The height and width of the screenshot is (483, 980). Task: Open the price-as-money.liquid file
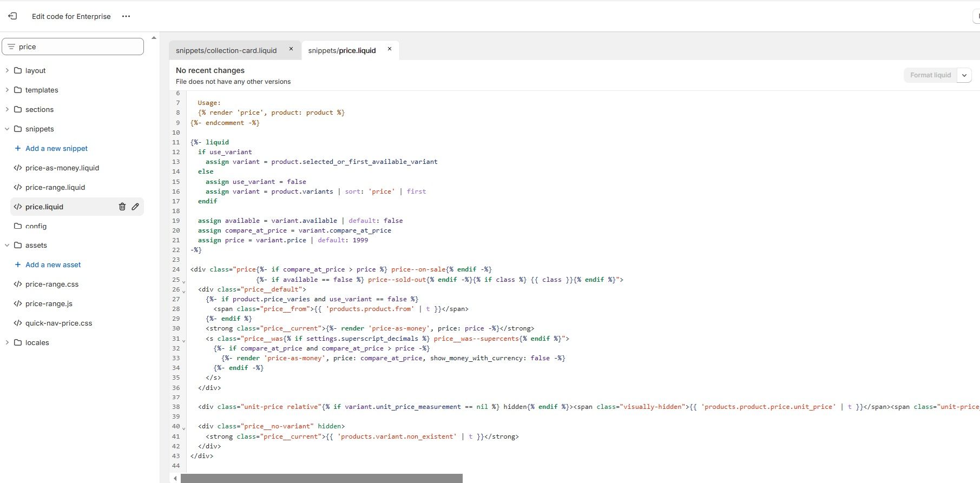click(x=62, y=168)
